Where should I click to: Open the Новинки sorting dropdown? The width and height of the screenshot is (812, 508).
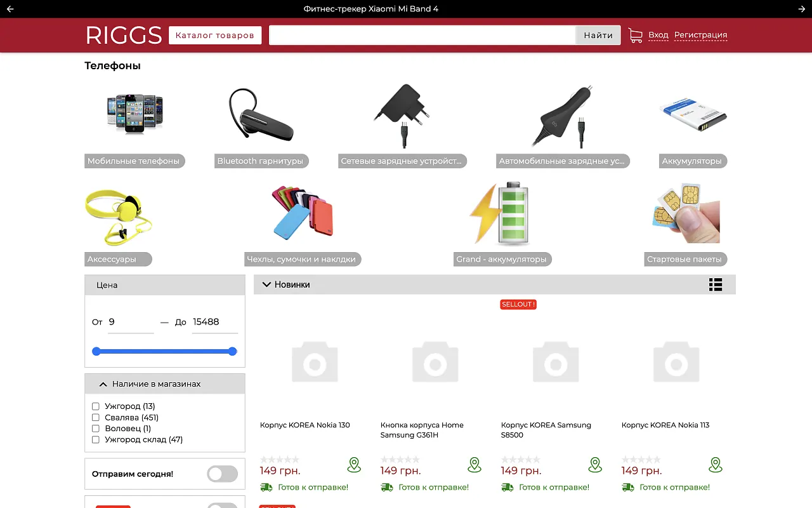pos(287,284)
